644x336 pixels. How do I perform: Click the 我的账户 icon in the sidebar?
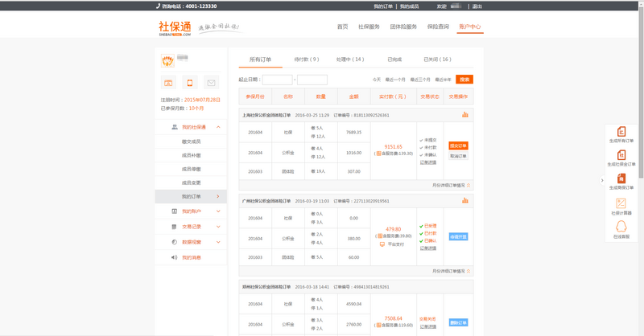pyautogui.click(x=174, y=211)
